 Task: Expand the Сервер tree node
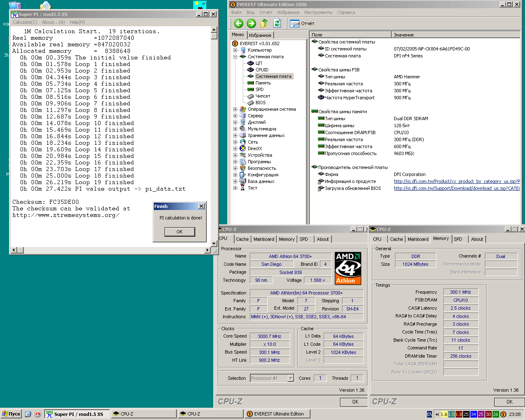235,116
